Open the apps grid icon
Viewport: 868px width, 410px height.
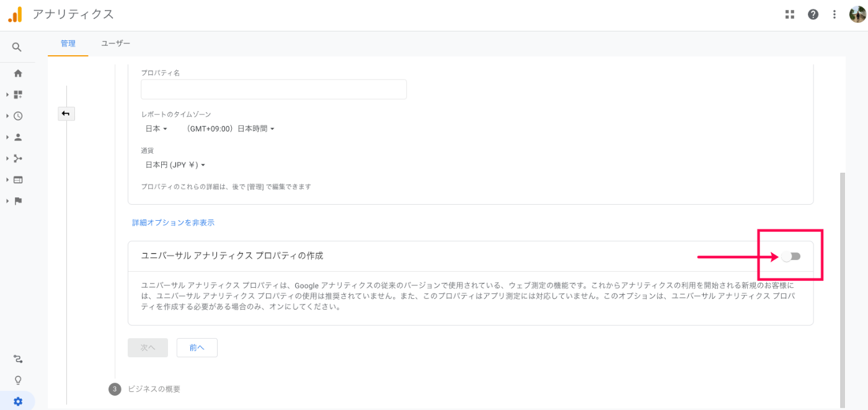(x=790, y=14)
